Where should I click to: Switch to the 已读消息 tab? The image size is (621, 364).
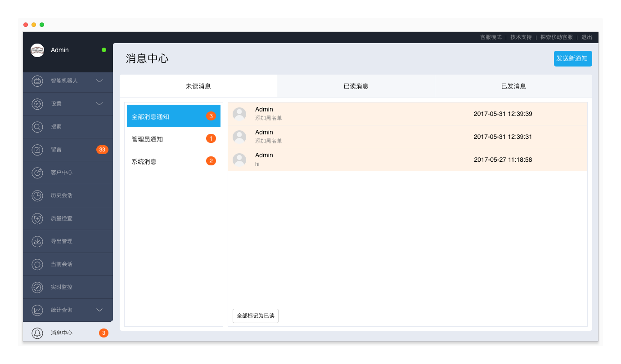tap(356, 86)
